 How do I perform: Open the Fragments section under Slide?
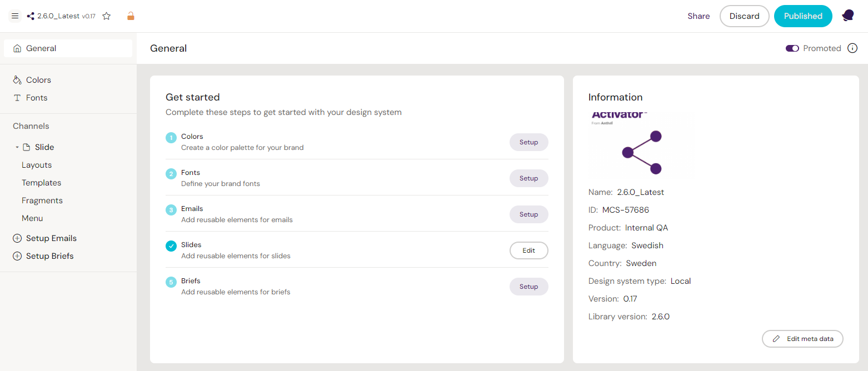pyautogui.click(x=42, y=200)
